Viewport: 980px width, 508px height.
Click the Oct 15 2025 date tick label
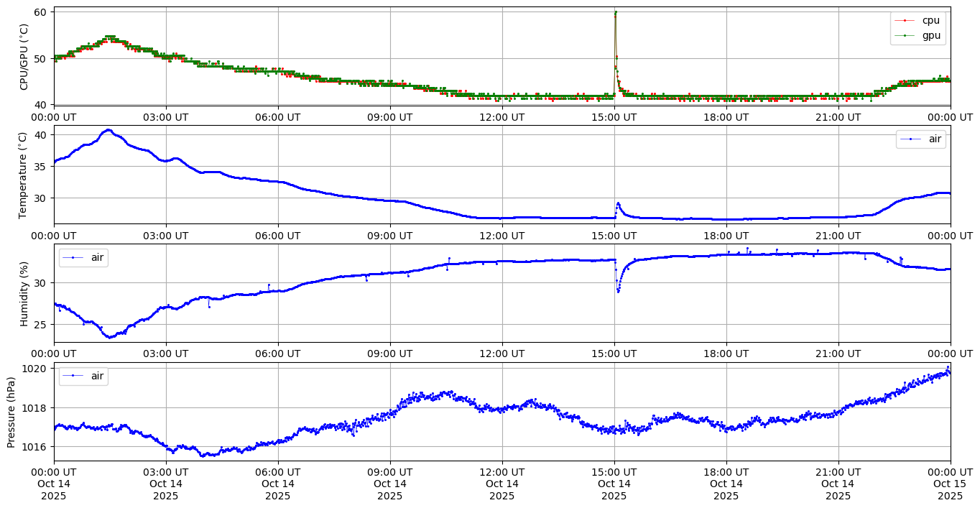point(950,484)
